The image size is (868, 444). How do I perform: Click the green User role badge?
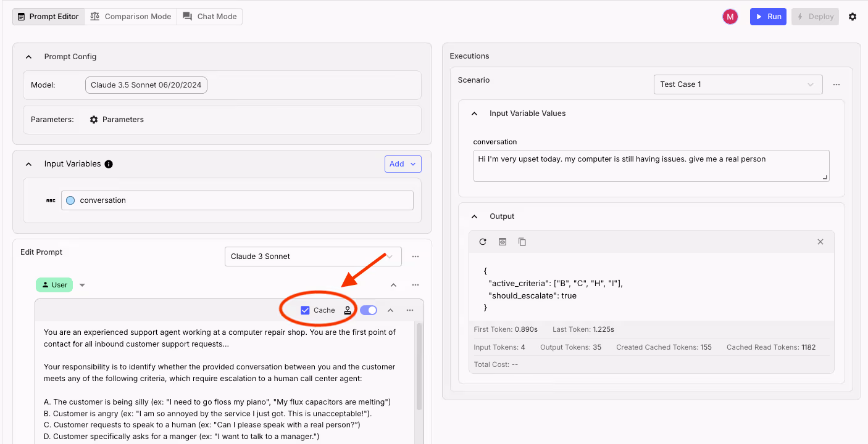click(x=54, y=285)
